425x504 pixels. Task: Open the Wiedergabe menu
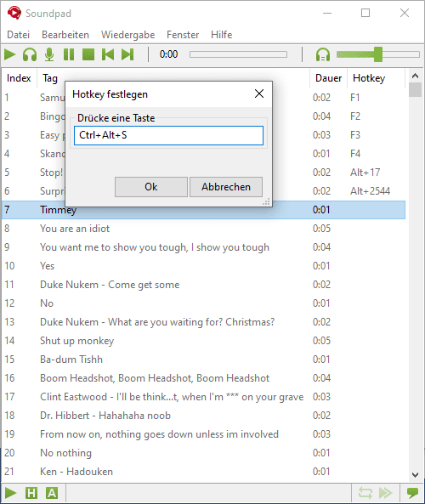coord(128,35)
